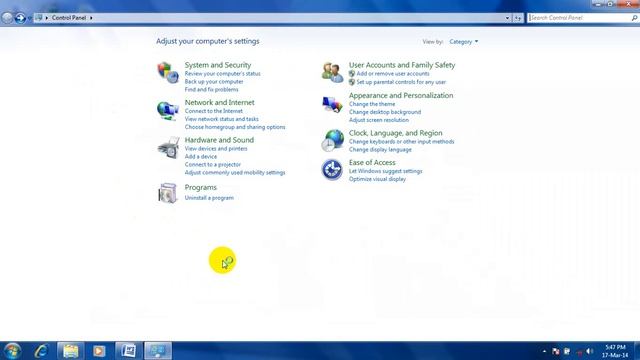Click Choose homegroup and sharing options
Screen dimensions: 640x360
click(x=235, y=127)
